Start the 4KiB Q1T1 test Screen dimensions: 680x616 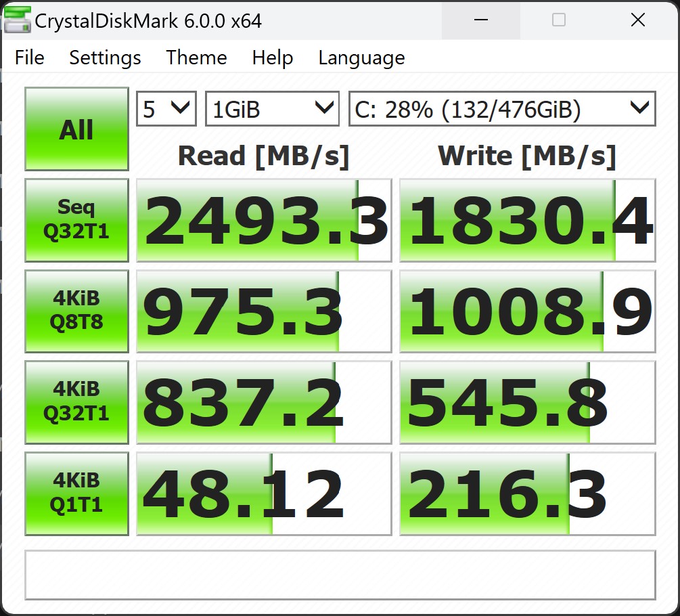coord(76,493)
